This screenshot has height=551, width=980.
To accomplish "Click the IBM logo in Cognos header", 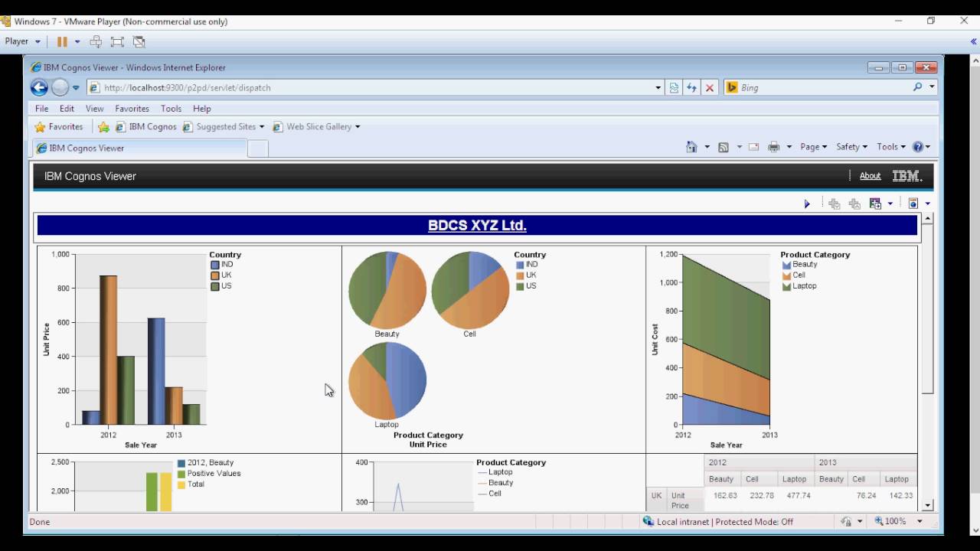I will click(907, 176).
